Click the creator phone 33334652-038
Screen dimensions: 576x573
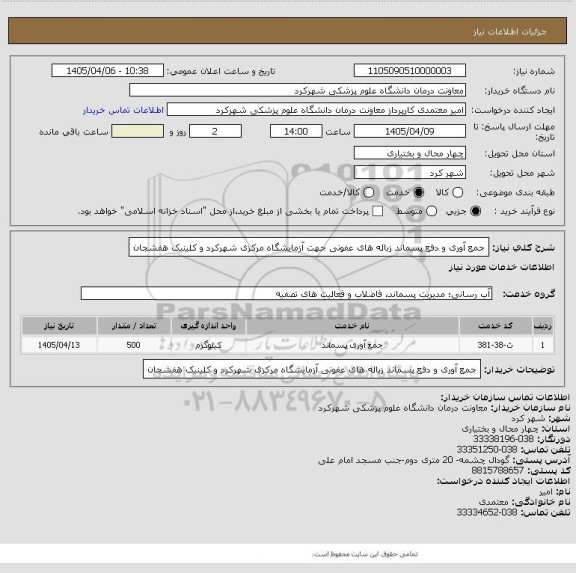(487, 512)
